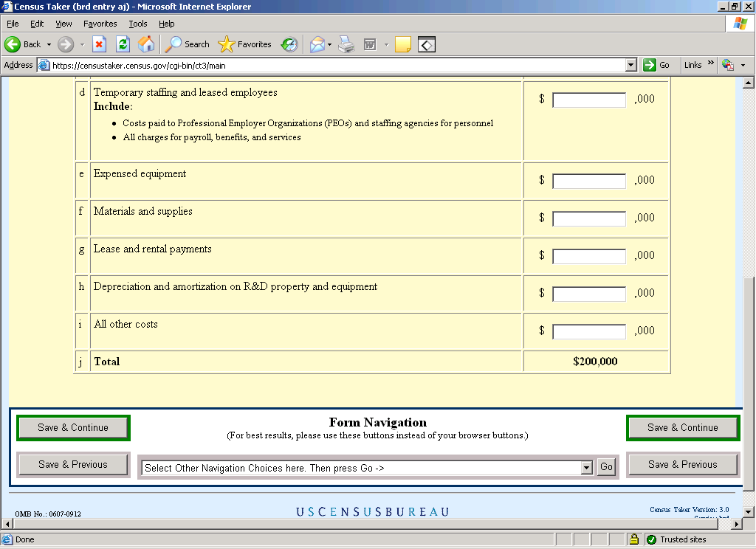Open the File menu
The image size is (756, 549).
[x=13, y=24]
